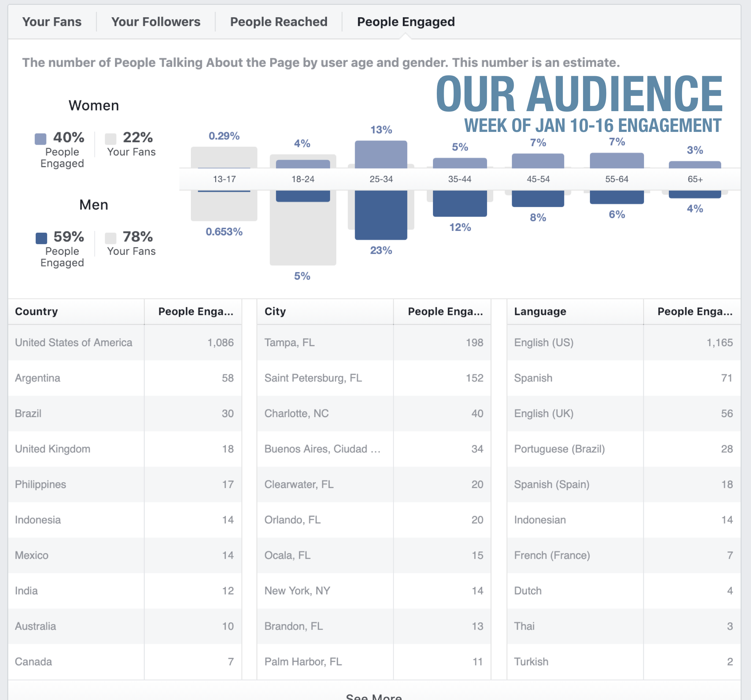
Task: Click the Women Your Fans gray swatch
Action: (x=110, y=138)
